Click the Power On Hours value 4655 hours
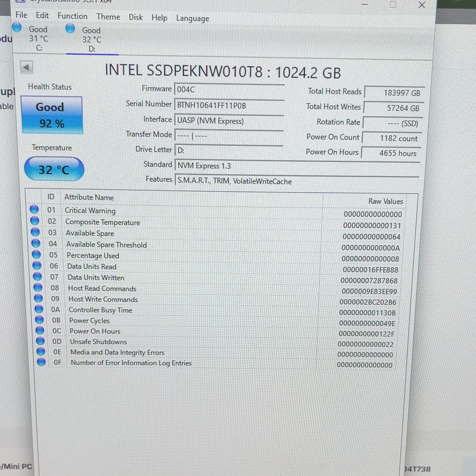Image resolution: width=476 pixels, height=476 pixels. point(391,153)
